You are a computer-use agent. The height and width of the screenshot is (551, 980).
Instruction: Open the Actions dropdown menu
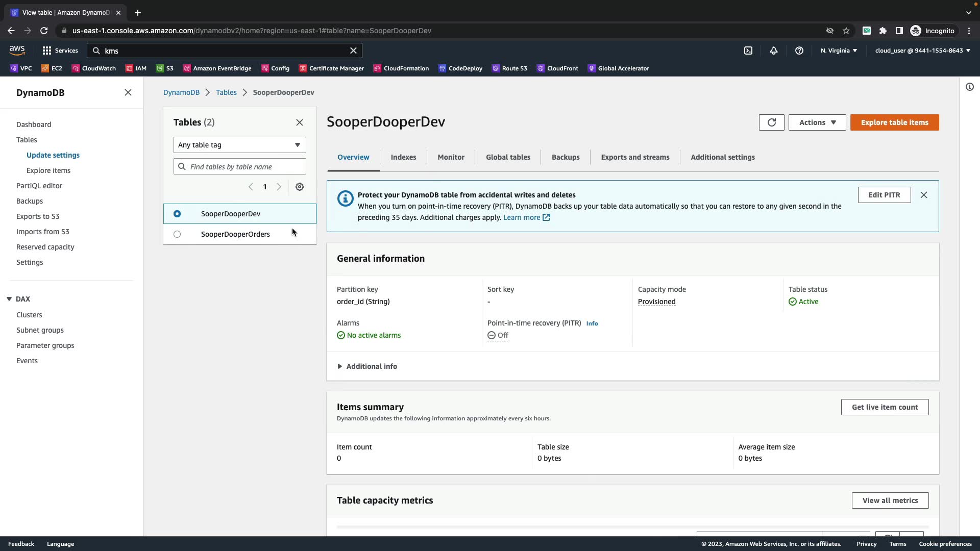[x=817, y=122]
